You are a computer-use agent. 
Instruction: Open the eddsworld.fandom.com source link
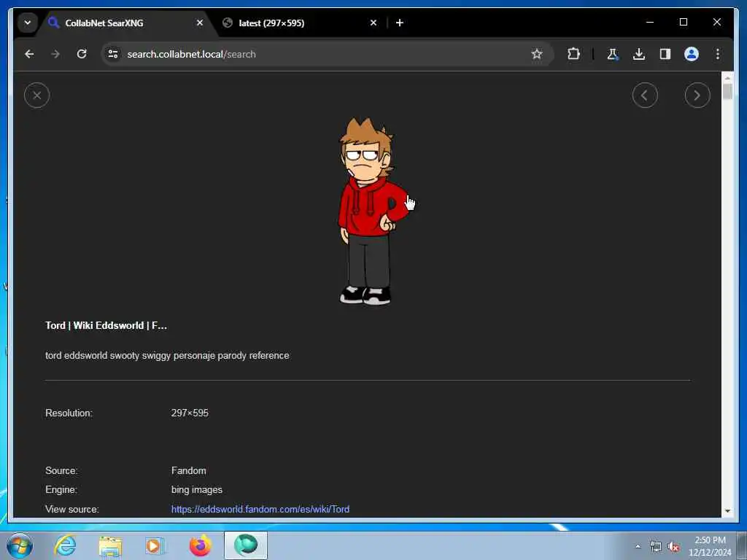pos(260,509)
